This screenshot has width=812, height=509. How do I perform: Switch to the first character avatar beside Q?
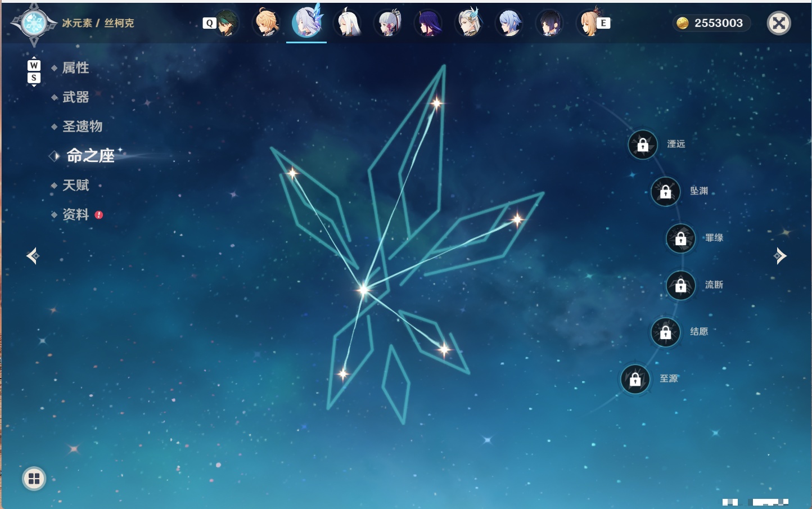226,23
